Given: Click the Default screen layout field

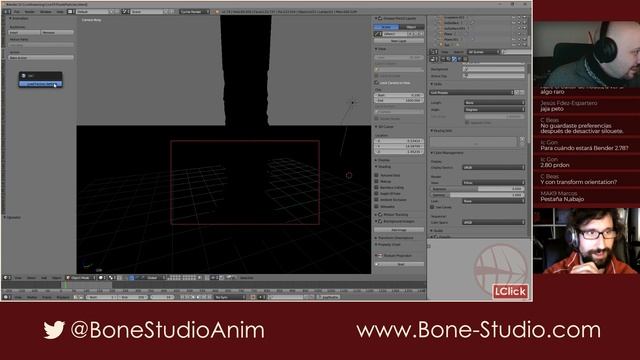Looking at the screenshot, I should click(x=91, y=12).
